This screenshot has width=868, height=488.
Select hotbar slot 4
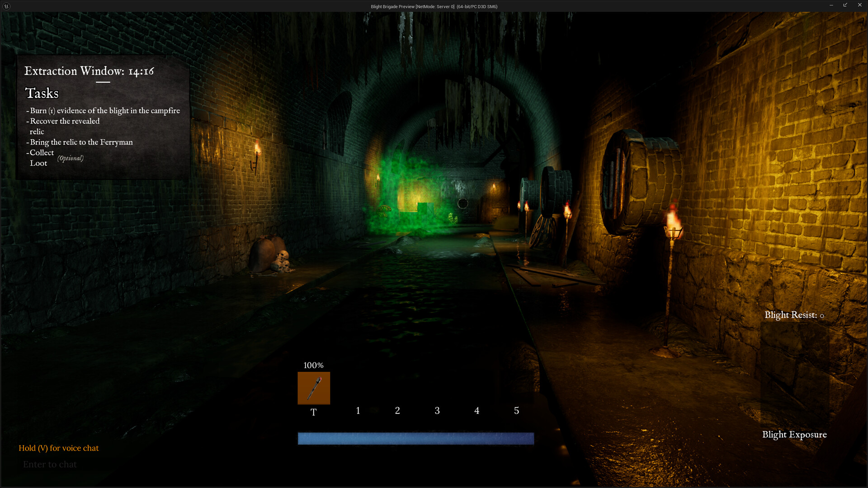[x=477, y=411]
